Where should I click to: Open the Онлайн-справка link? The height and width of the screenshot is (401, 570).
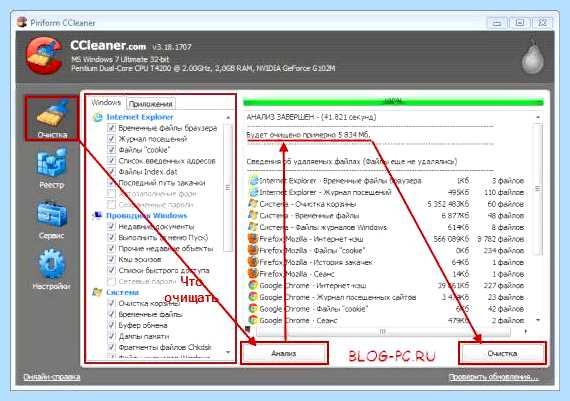tap(52, 377)
